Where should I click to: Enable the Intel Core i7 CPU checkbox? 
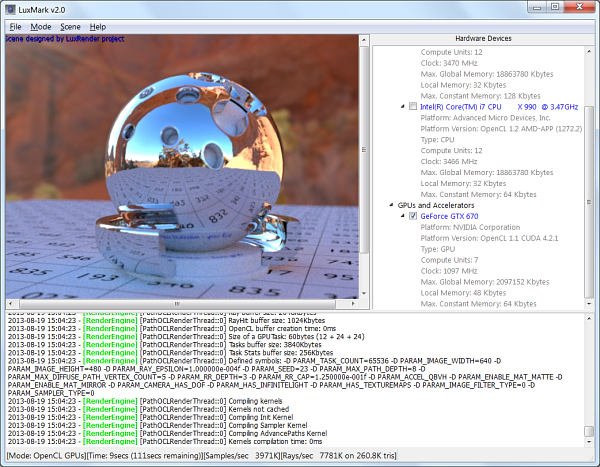point(413,106)
